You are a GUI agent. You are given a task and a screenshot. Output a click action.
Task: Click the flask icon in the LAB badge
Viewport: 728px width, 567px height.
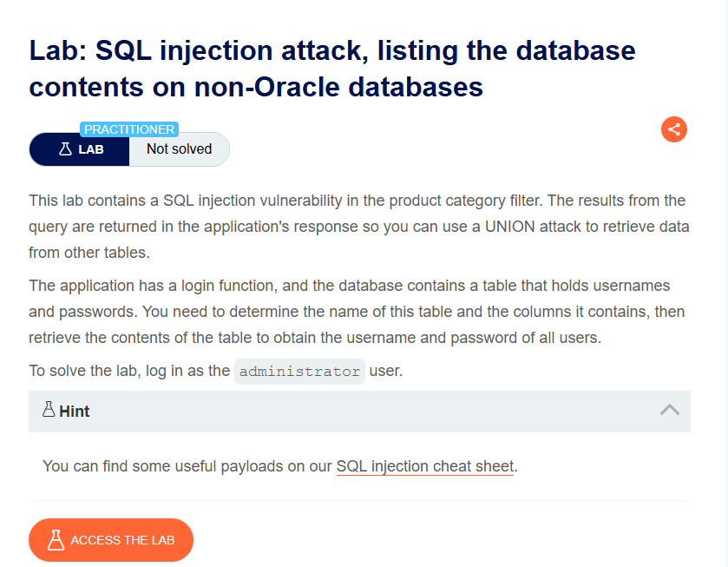point(65,148)
